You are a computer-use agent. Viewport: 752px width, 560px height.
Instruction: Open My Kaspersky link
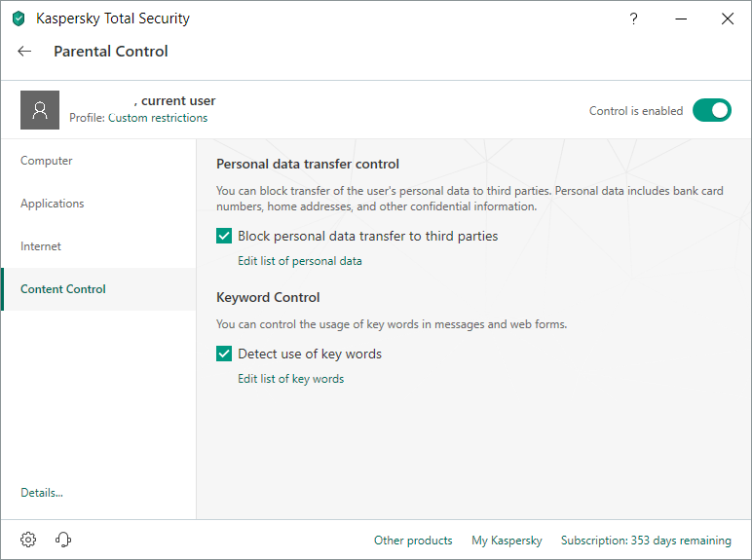point(507,541)
